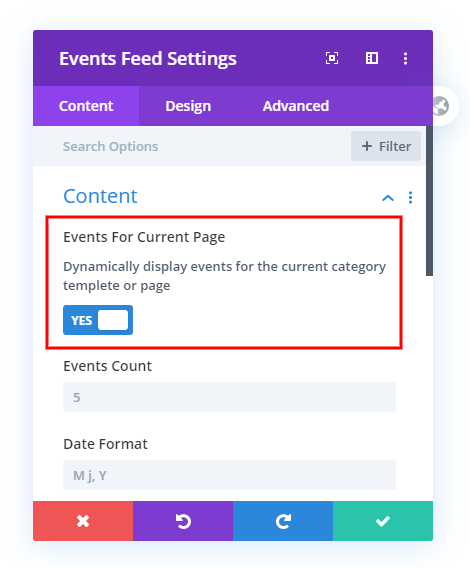This screenshot has height=569, width=470.
Task: Click the Events For Current Page label
Action: (x=144, y=237)
